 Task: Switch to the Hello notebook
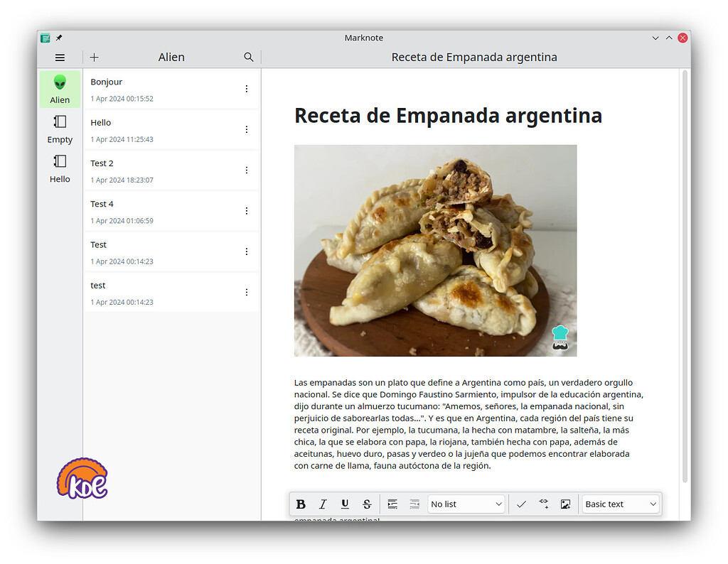[x=60, y=169]
